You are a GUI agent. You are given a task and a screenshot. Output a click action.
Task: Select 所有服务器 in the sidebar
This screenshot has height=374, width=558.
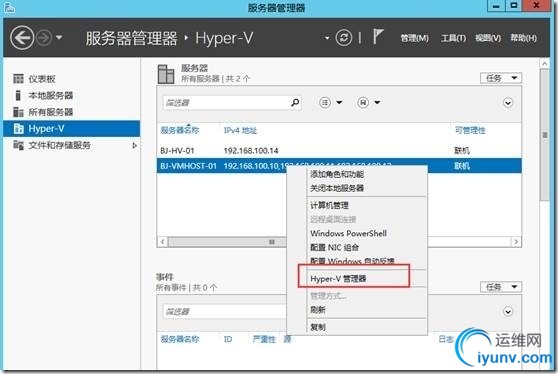(72, 112)
